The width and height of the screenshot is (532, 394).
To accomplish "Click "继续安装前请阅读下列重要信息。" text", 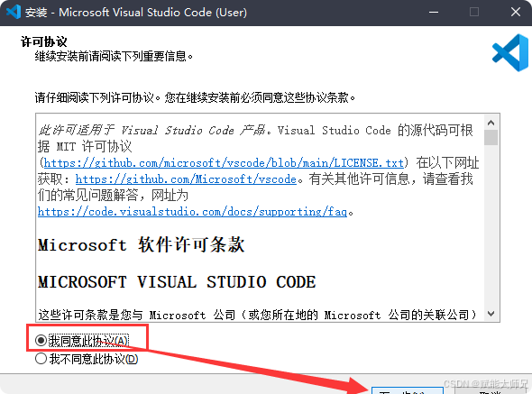I will [114, 56].
